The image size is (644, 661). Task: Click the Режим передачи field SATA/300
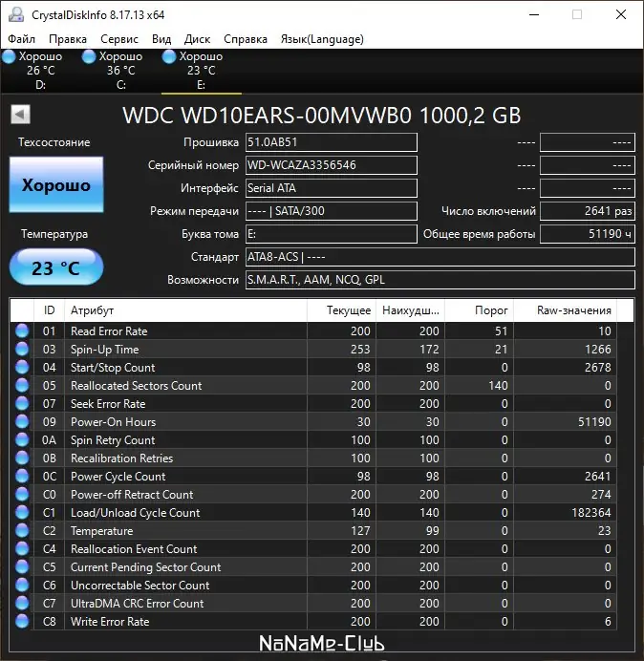[x=332, y=211]
